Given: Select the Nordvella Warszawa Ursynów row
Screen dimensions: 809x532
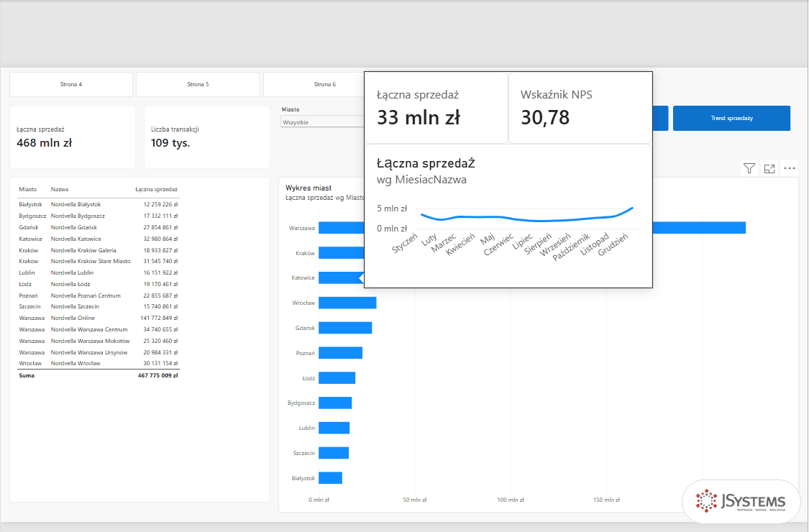Looking at the screenshot, I should [98, 352].
